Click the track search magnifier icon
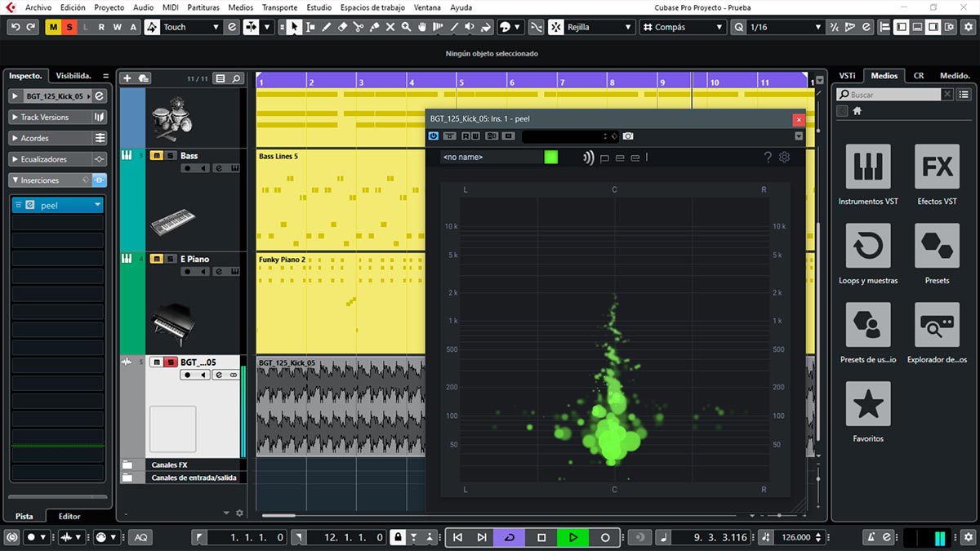This screenshot has height=551, width=980. (x=236, y=78)
